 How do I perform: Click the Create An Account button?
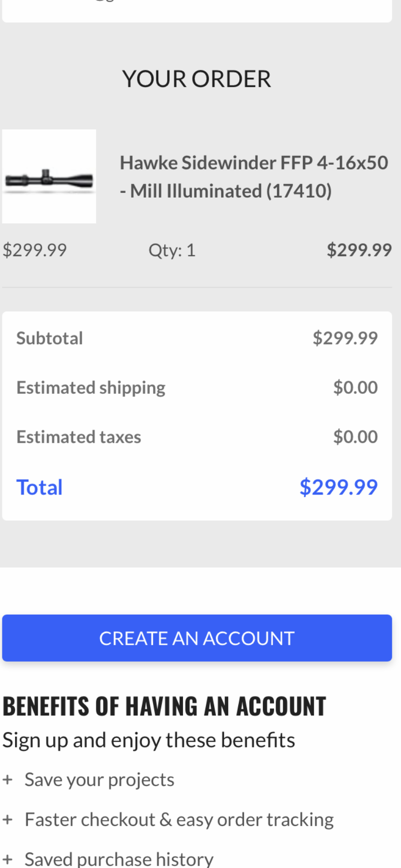point(197,638)
